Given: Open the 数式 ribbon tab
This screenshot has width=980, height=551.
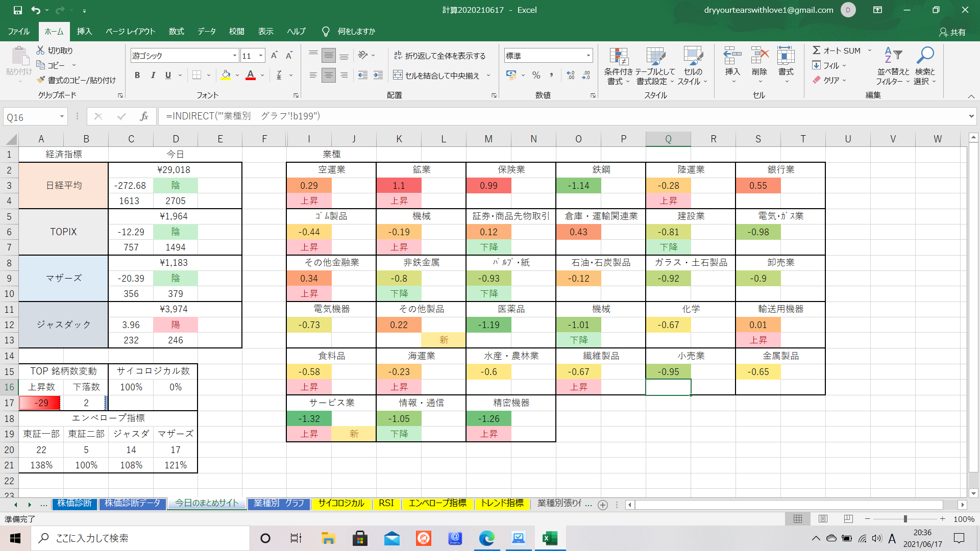Looking at the screenshot, I should [x=176, y=31].
